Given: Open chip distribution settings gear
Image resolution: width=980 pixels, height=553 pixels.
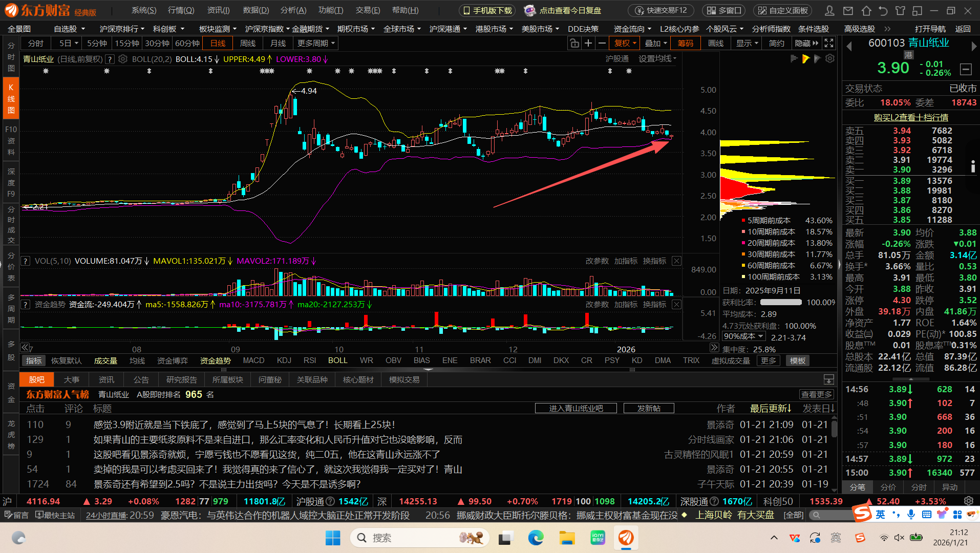Looking at the screenshot, I should (x=830, y=58).
